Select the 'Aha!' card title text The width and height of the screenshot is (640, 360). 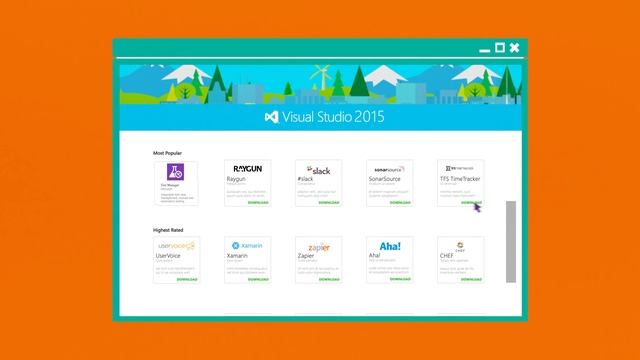(x=374, y=255)
